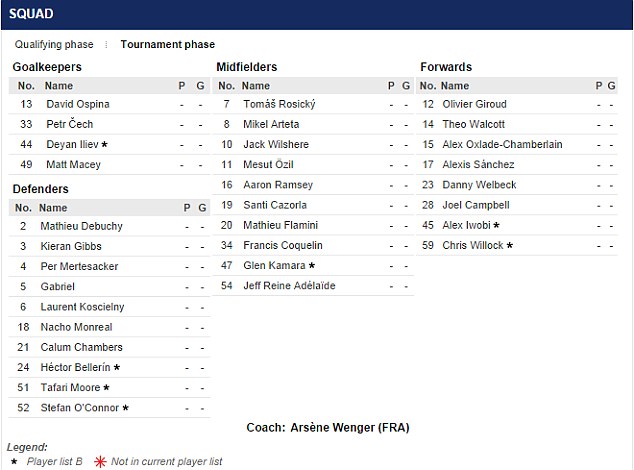The width and height of the screenshot is (634, 470).
Task: Click the star next to Glen Kamara
Action: (312, 266)
